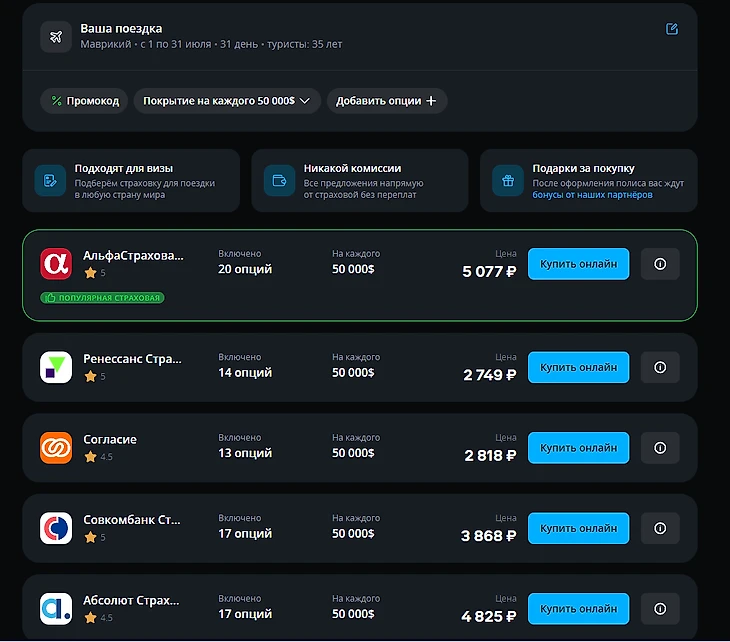Expand the coverage 50 000$ dropdown
730x642 pixels.
pos(227,101)
